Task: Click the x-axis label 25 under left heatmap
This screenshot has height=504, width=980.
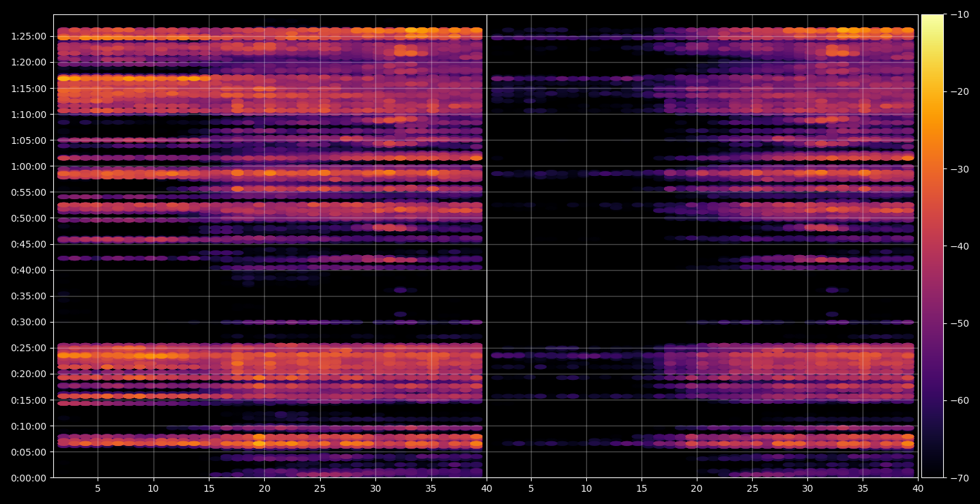Action: (x=320, y=488)
